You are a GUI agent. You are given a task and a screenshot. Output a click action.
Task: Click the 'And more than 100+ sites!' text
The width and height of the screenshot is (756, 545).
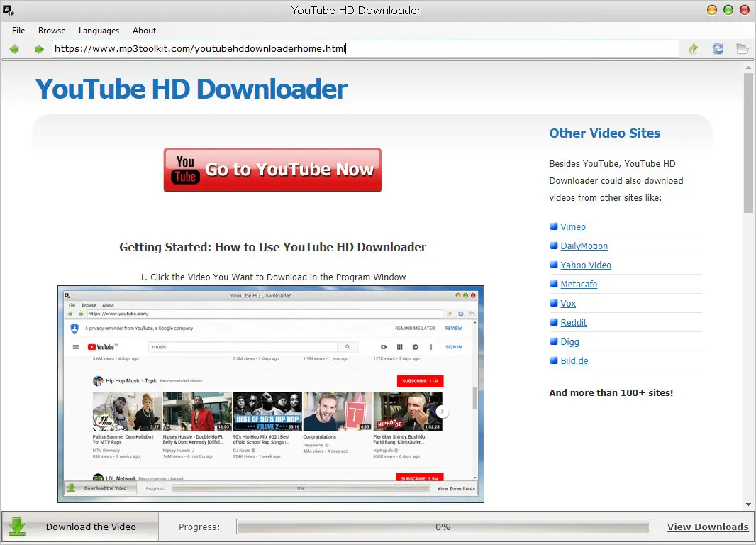tap(611, 392)
